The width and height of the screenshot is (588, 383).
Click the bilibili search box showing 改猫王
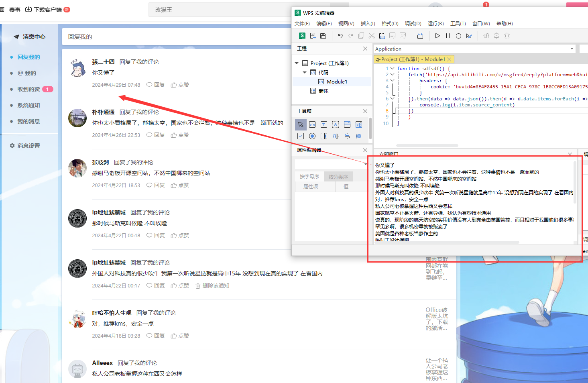click(220, 10)
